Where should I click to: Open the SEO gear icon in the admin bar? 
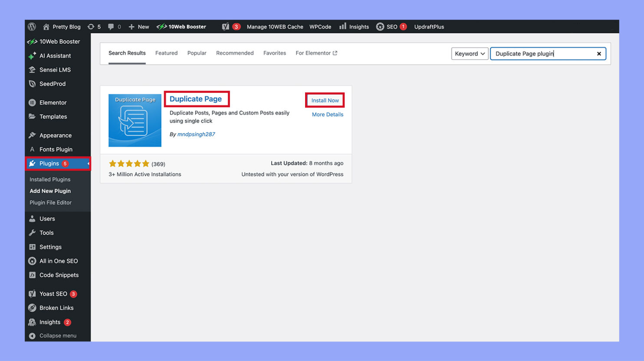click(x=381, y=26)
